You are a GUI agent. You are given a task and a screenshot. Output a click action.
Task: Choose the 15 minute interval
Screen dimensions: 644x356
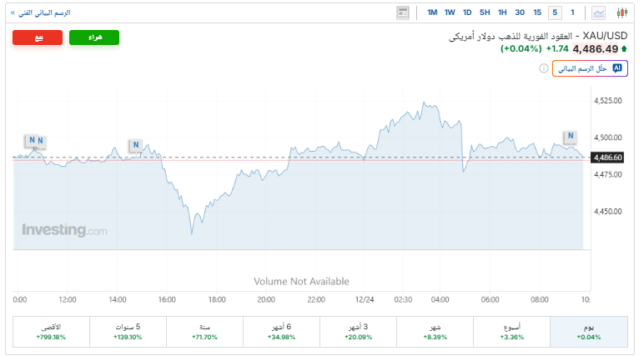(x=537, y=13)
